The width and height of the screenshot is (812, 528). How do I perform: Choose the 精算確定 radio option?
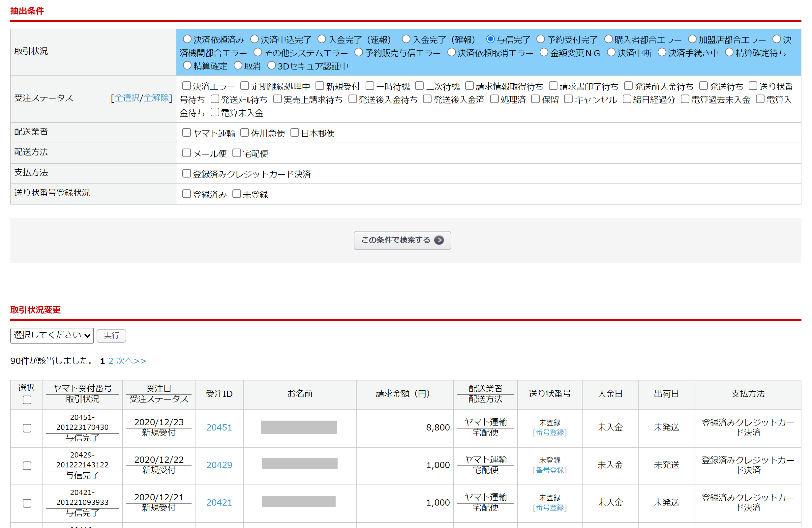[x=187, y=66]
